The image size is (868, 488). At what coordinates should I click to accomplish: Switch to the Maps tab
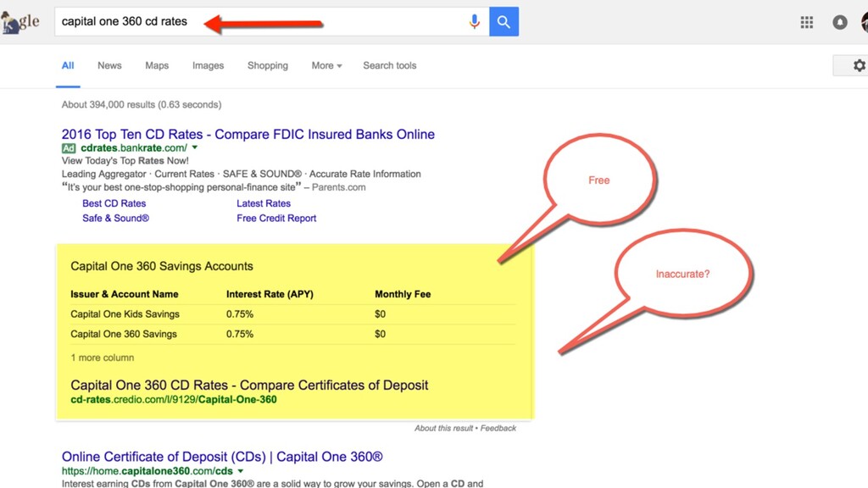[x=157, y=65]
